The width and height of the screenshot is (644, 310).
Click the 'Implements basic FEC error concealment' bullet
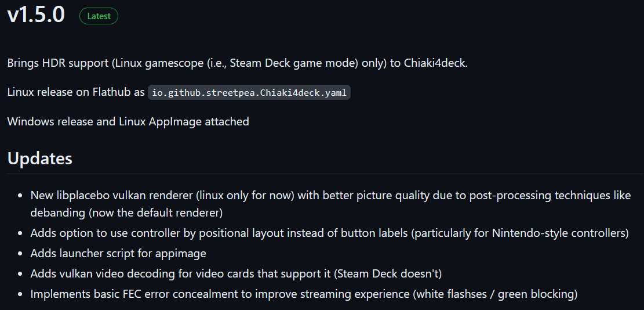[304, 294]
